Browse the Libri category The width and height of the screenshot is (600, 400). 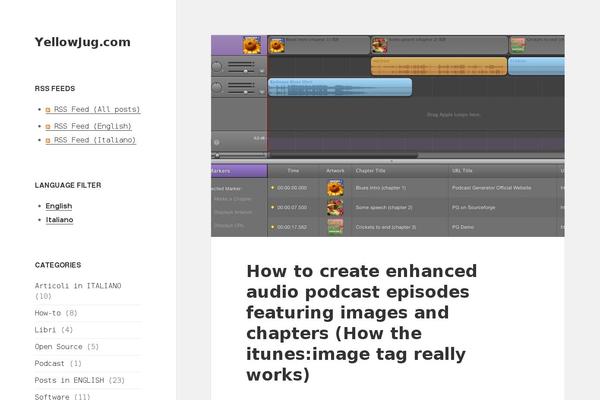click(x=45, y=330)
